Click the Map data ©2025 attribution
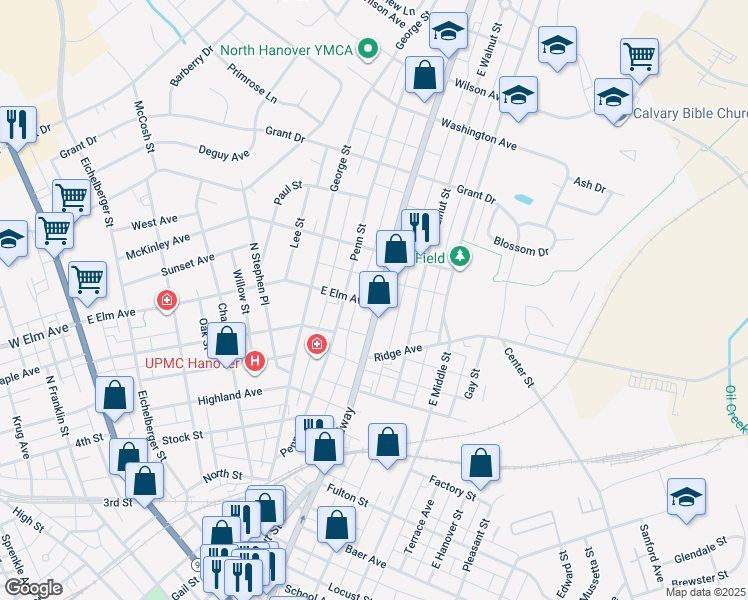This screenshot has height=600, width=748. [x=706, y=593]
